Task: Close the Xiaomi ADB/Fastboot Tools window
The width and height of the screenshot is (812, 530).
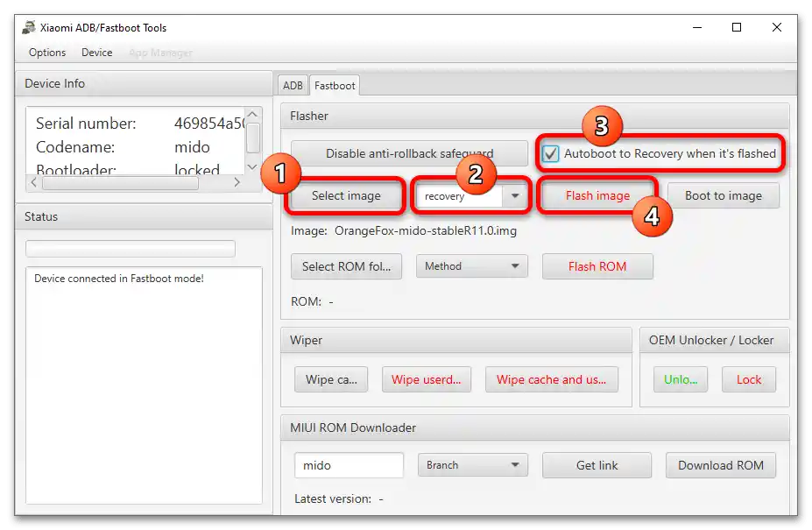Action: 777,27
